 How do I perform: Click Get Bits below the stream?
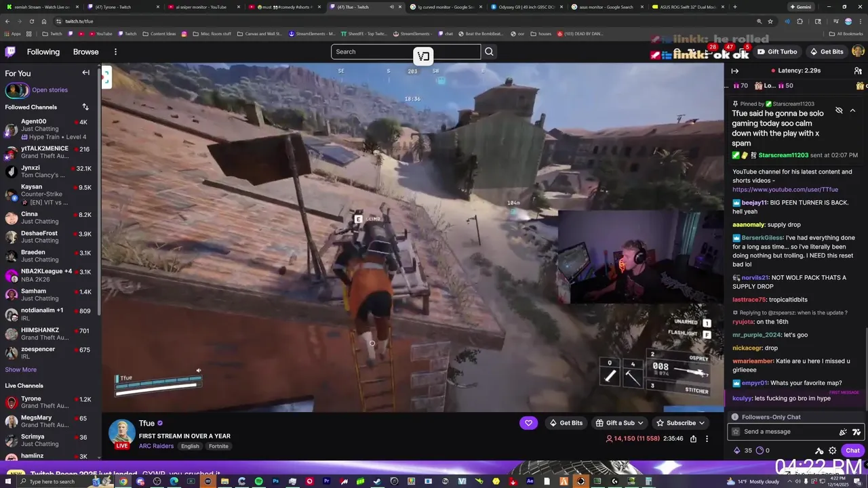click(x=566, y=423)
